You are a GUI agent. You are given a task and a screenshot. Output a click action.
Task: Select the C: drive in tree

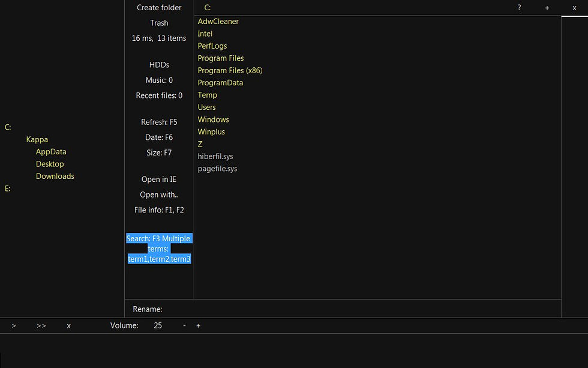coord(8,127)
